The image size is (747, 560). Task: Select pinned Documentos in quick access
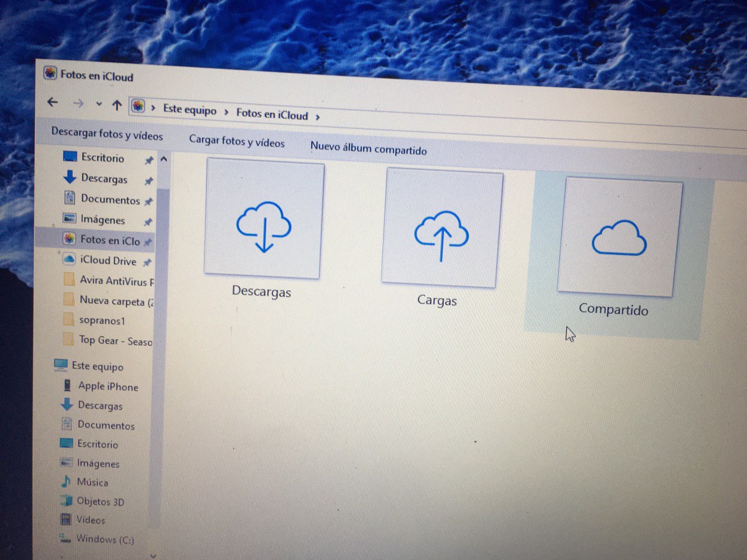[110, 199]
